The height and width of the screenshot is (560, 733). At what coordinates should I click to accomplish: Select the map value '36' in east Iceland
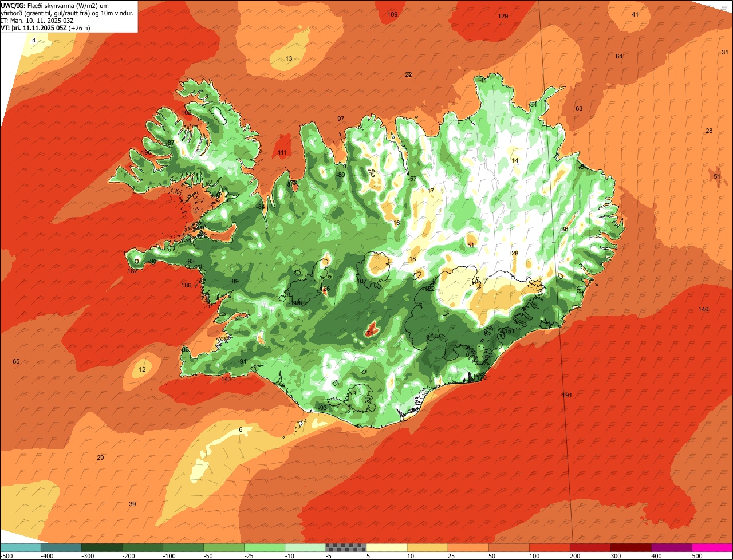pos(565,229)
